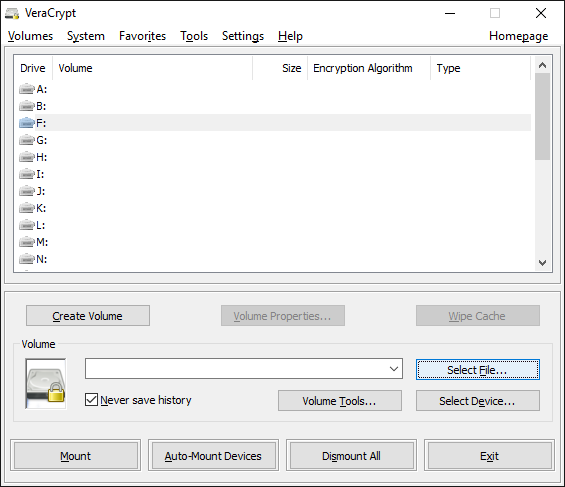Click the highlighted F: drive icon

pos(27,123)
